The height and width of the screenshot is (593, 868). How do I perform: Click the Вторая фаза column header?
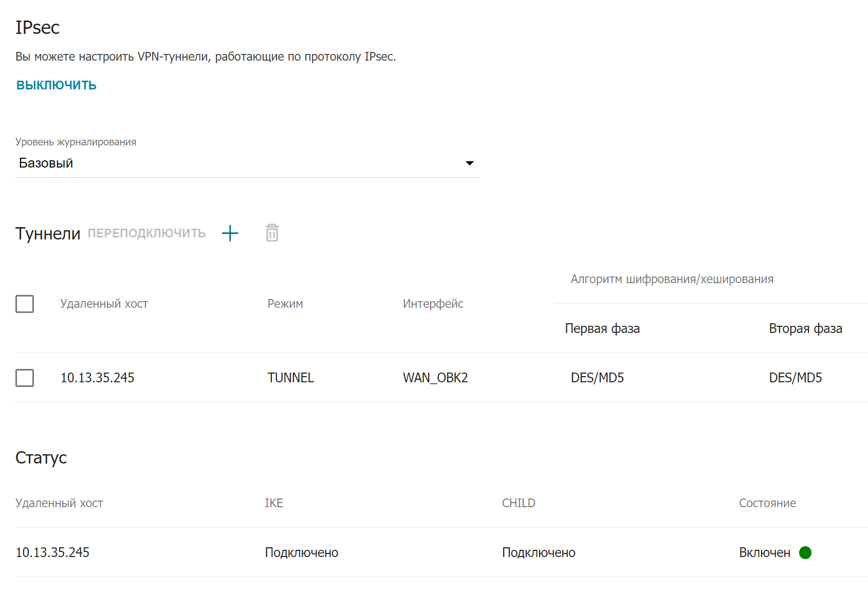click(805, 328)
